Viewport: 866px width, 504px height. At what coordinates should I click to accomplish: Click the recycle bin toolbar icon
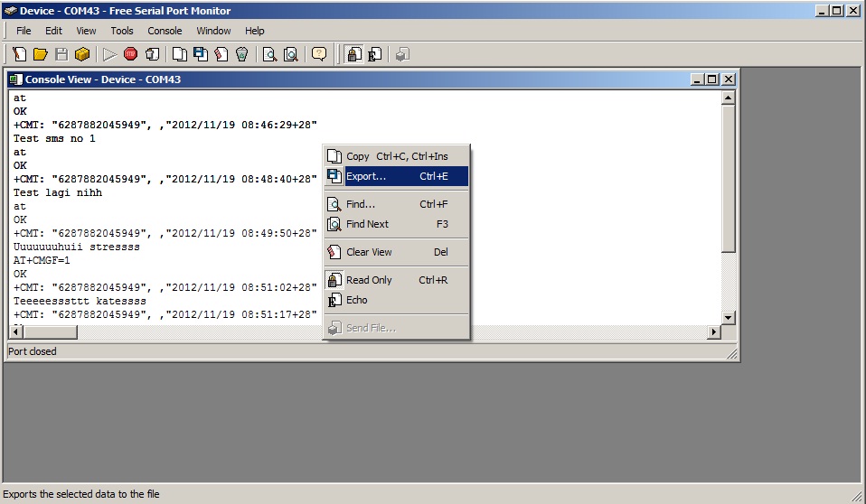point(242,54)
